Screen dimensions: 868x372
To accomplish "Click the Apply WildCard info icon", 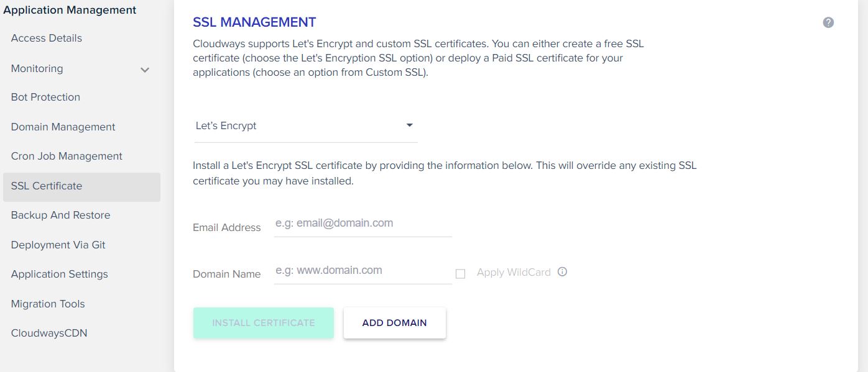I will coord(562,272).
